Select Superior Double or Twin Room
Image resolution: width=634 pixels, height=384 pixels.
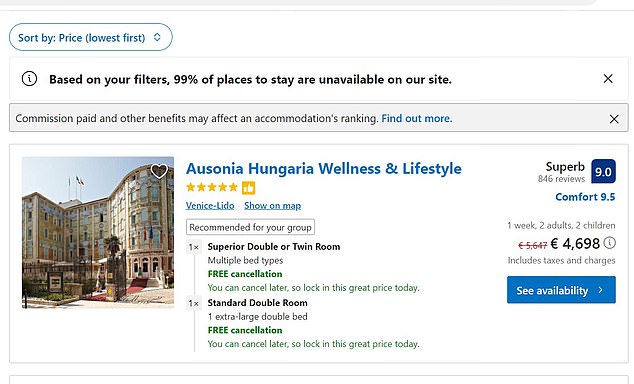click(274, 247)
